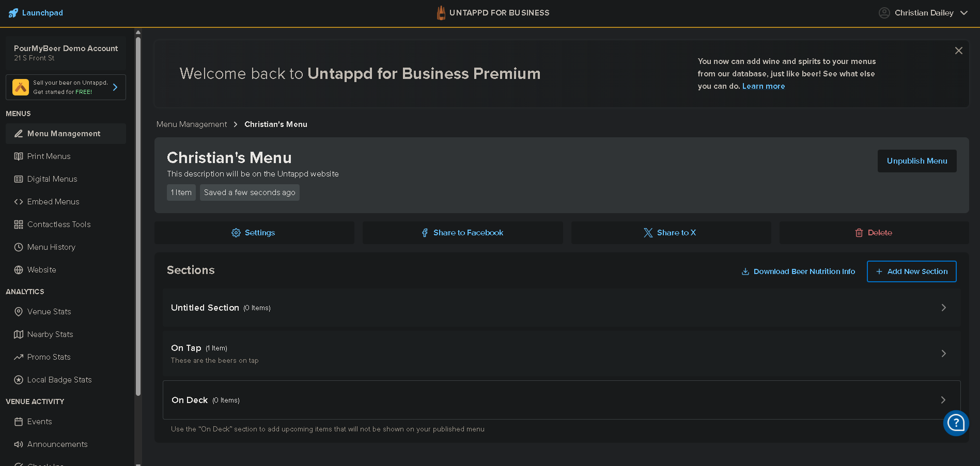Click the Launchpad rocket icon
This screenshot has width=980, height=466.
pyautogui.click(x=13, y=13)
